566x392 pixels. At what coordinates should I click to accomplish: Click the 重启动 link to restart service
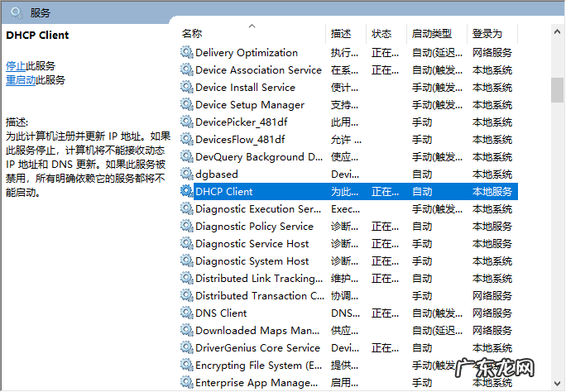pos(21,79)
